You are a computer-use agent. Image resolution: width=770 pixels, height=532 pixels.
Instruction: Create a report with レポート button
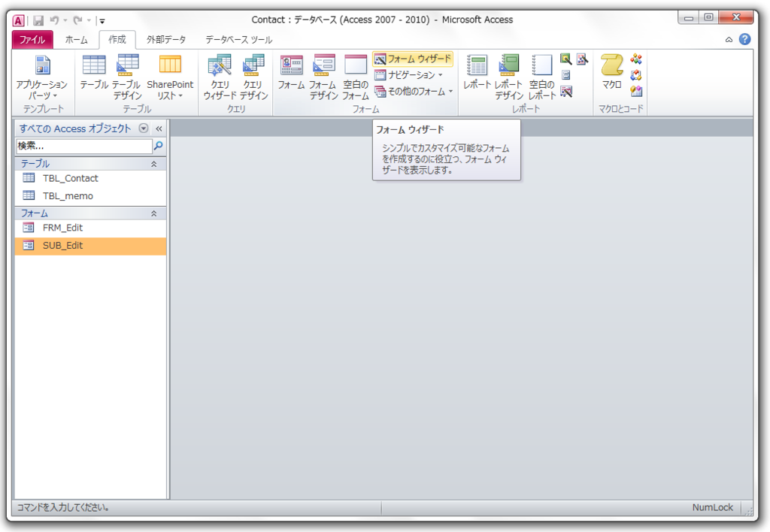[x=477, y=72]
